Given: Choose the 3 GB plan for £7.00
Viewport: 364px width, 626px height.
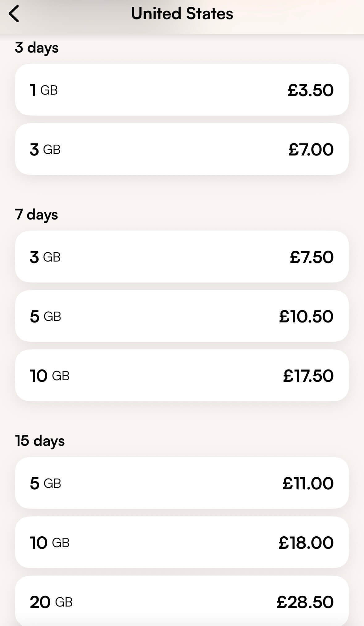Looking at the screenshot, I should click(x=182, y=149).
